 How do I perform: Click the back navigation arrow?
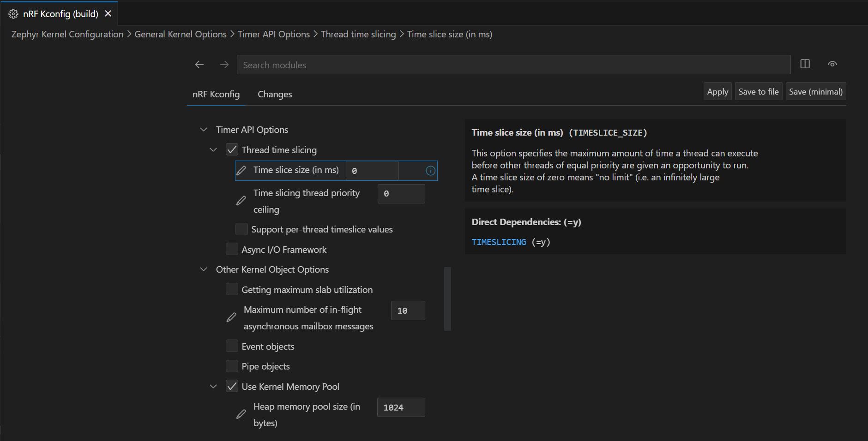click(x=199, y=65)
